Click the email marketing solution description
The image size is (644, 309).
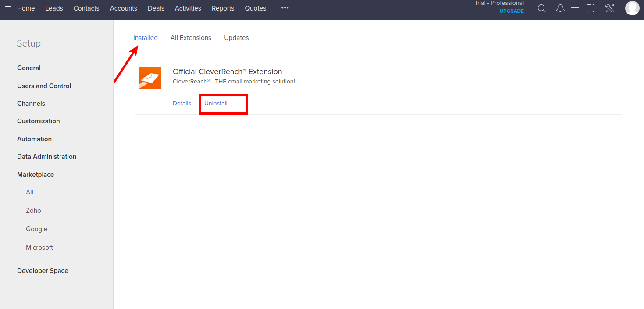[234, 82]
